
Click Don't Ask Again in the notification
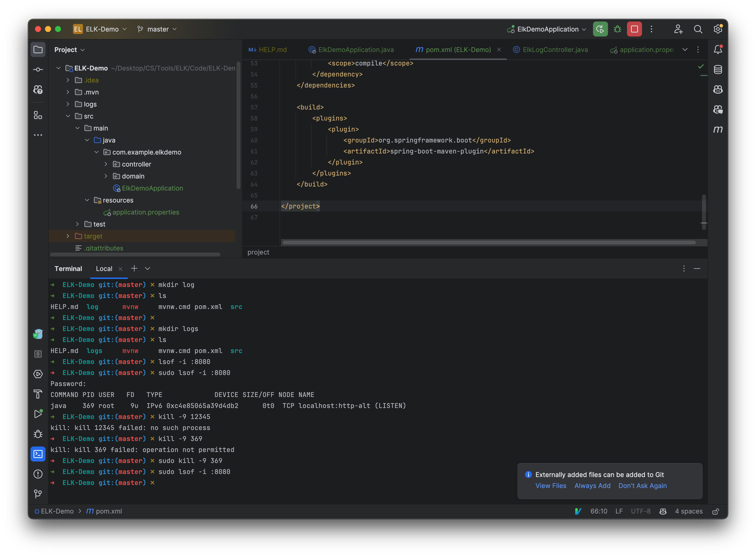[x=642, y=486]
